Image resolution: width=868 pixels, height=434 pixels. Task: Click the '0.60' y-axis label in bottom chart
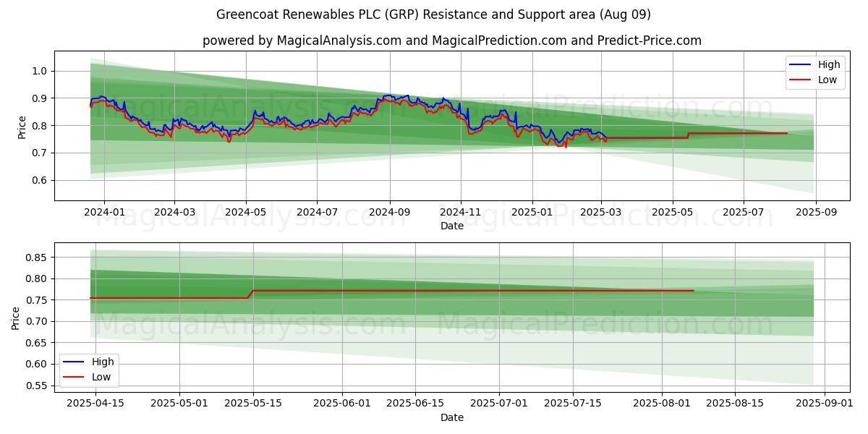(37, 365)
